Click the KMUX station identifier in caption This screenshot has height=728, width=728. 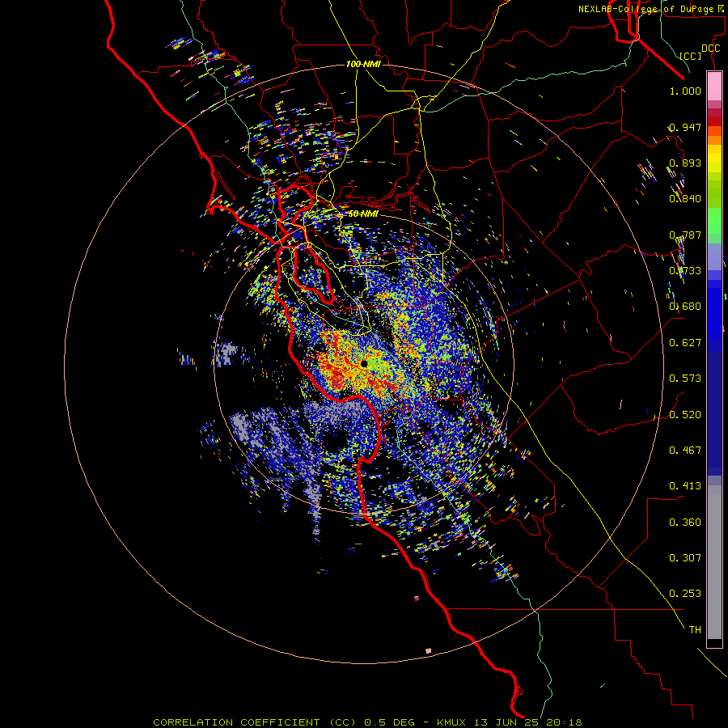[453, 722]
